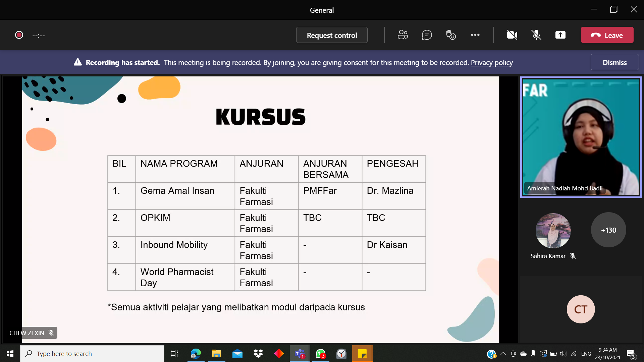
Task: Open raise hand reactions menu
Action: pos(451,35)
